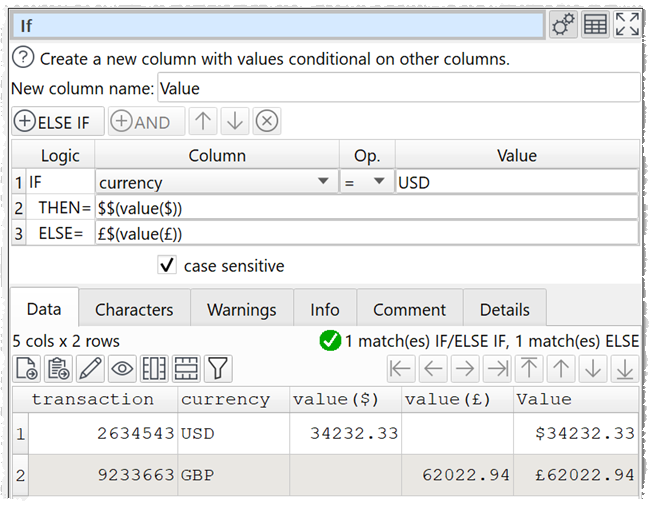Click the copy to clipboard icon
The height and width of the screenshot is (505, 649).
(58, 369)
